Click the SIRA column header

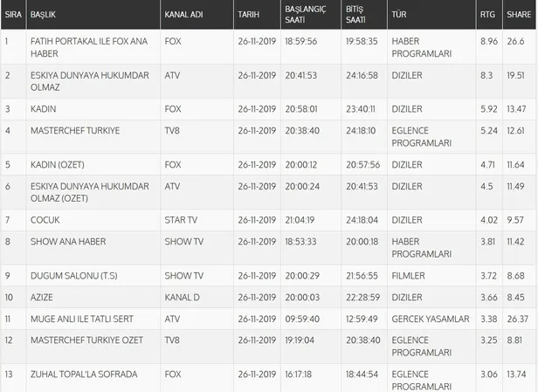point(13,14)
